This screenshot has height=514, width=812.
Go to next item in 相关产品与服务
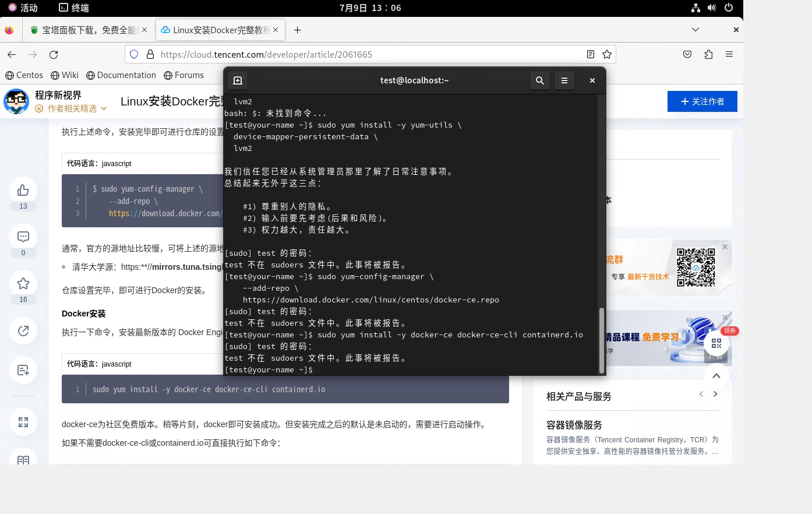[715, 395]
